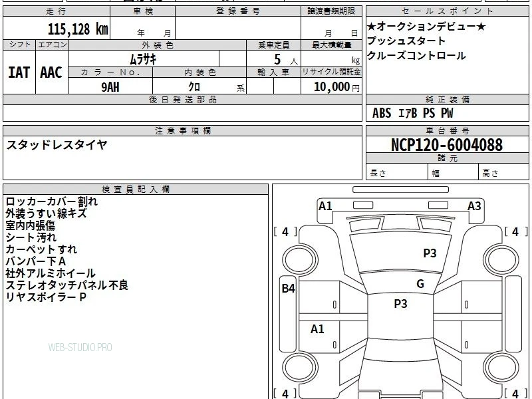Click the A1 mark on the front bumper
This screenshot has height=399, width=532.
[325, 205]
